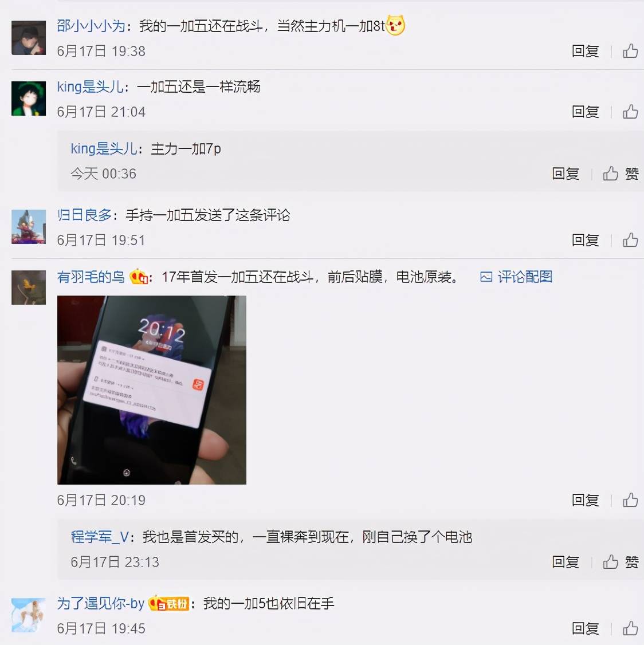
Task: Thumbs-up 程学军_V's reply about battery
Action: (x=621, y=562)
